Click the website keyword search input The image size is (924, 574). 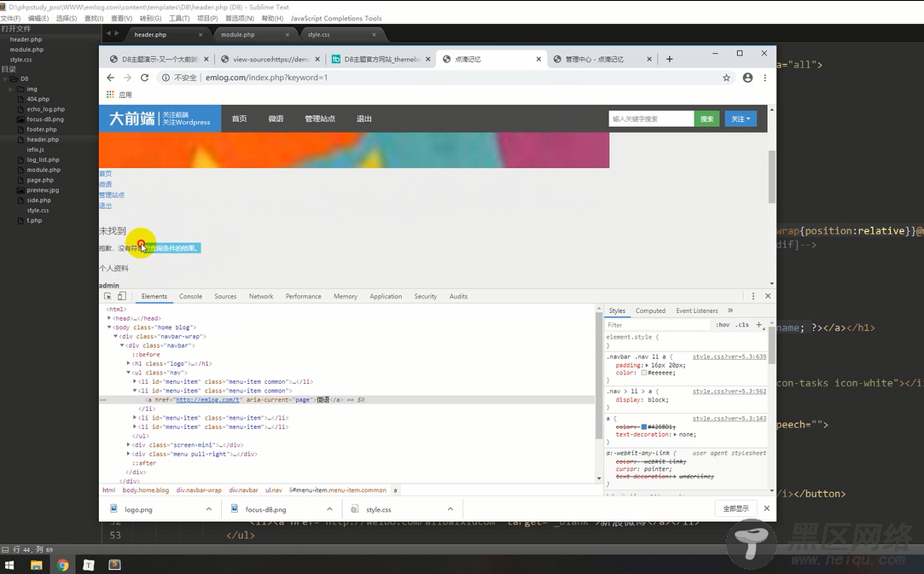pyautogui.click(x=651, y=119)
